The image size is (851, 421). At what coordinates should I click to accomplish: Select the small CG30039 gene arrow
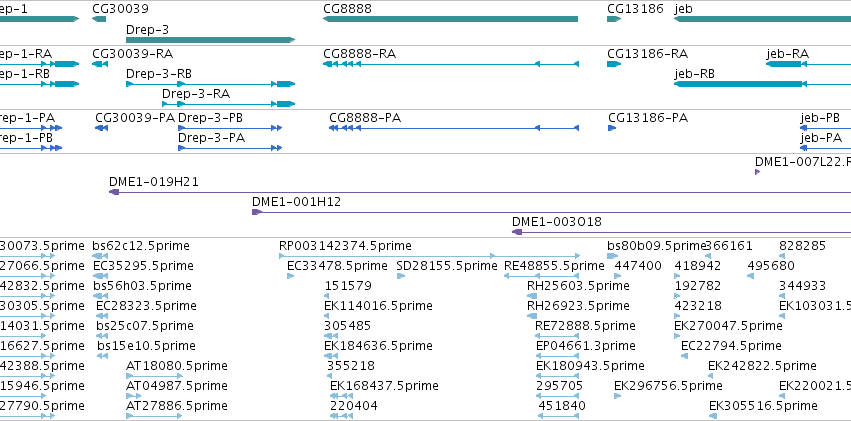(99, 19)
